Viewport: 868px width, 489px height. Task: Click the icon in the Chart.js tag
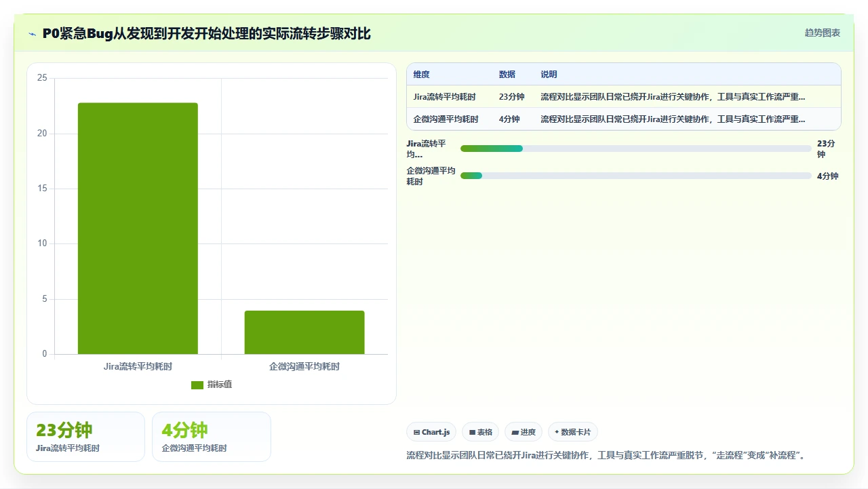[416, 432]
